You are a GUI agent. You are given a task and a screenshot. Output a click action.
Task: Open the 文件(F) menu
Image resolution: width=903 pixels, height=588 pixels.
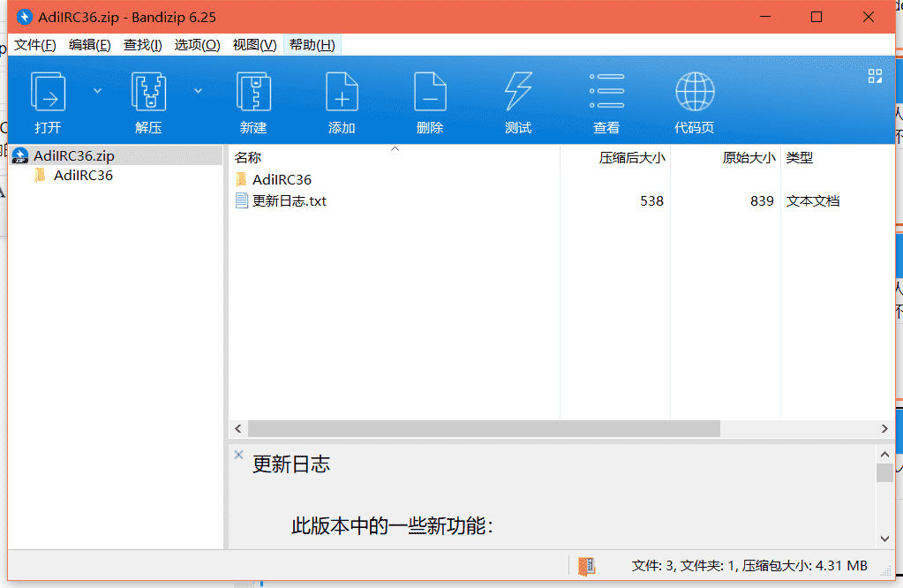pos(34,45)
